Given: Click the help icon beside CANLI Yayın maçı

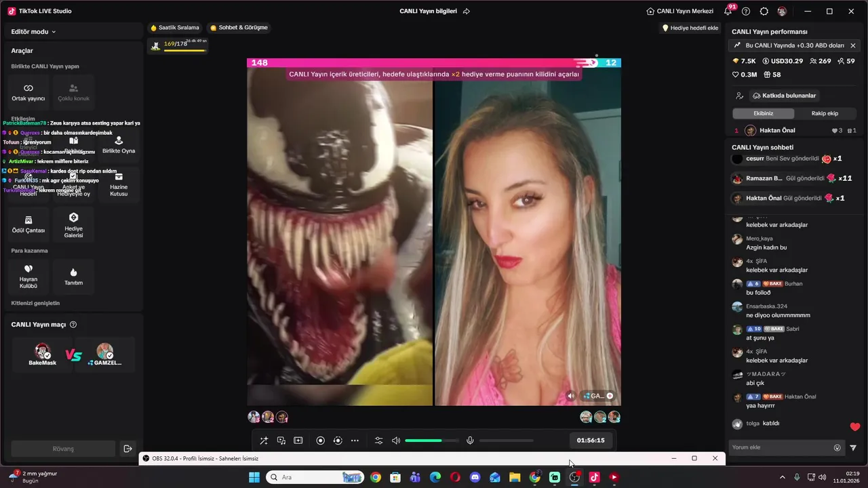Looking at the screenshot, I should coord(73,325).
